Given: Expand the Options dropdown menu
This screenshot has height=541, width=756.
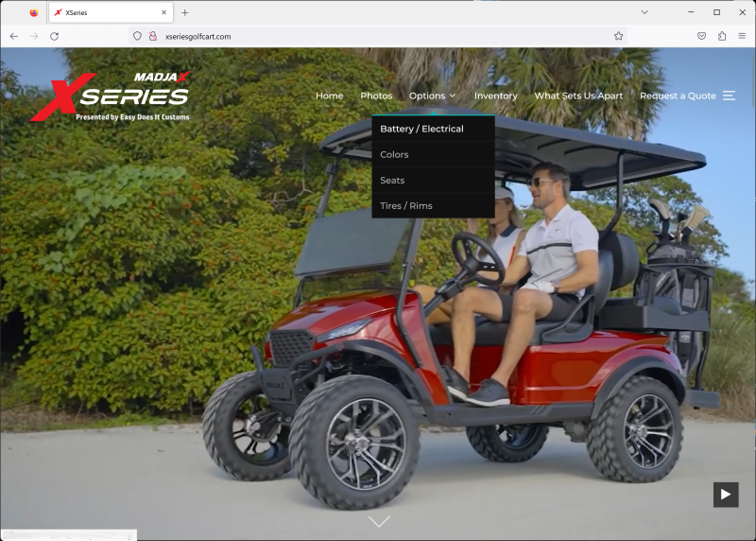Looking at the screenshot, I should point(432,96).
